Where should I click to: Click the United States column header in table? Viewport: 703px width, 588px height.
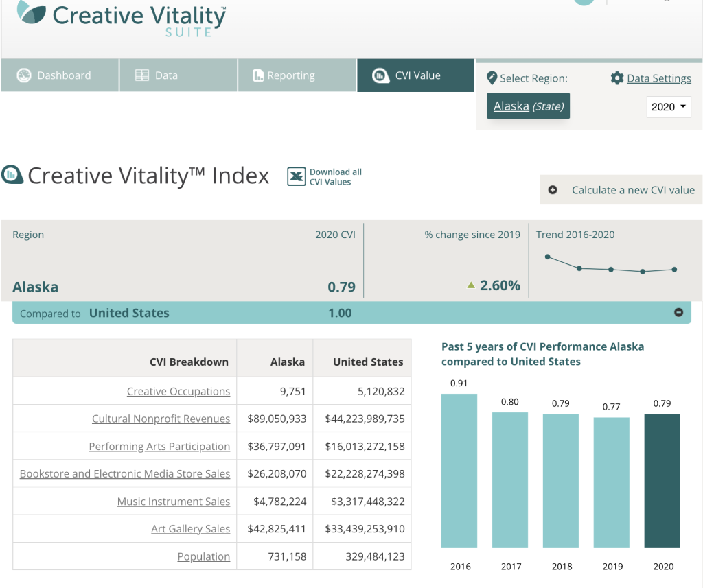[x=368, y=362]
